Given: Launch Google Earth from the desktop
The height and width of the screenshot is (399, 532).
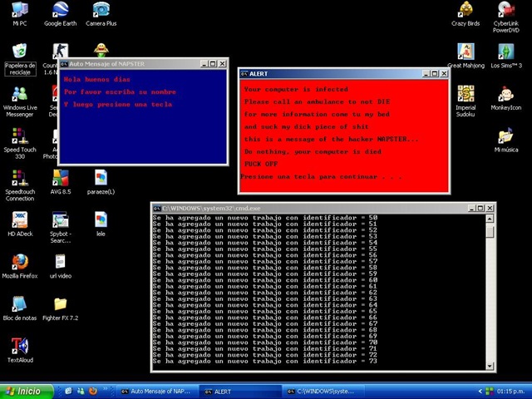Looking at the screenshot, I should pos(61,13).
